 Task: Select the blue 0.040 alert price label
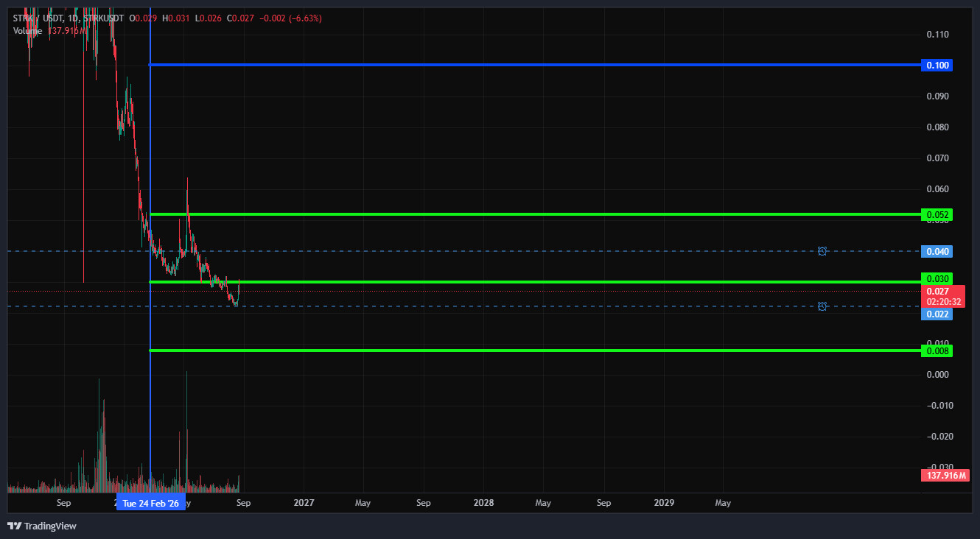pos(937,252)
